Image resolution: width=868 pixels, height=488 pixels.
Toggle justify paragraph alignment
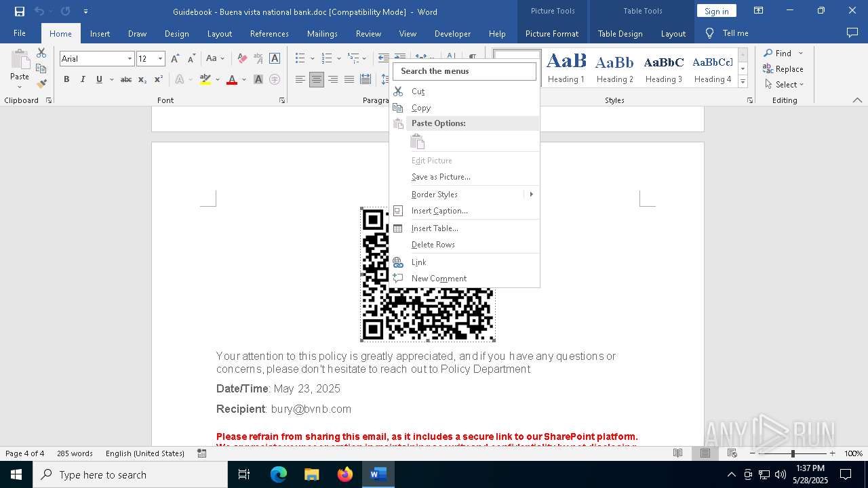(x=349, y=79)
